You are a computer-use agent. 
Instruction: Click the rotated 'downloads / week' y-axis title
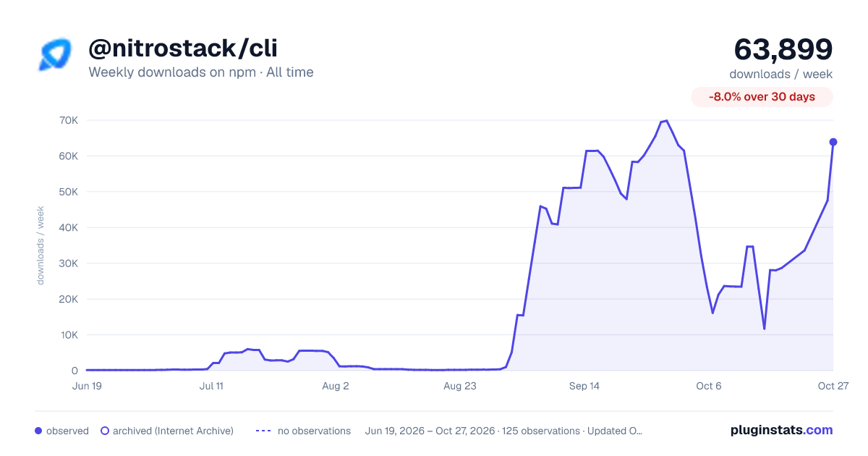41,245
